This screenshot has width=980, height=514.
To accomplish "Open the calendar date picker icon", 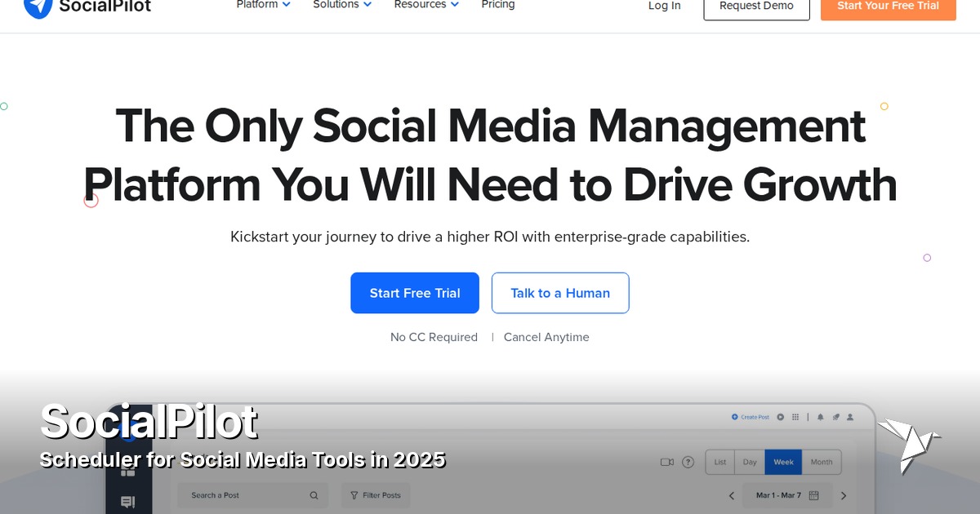I will click(x=813, y=495).
